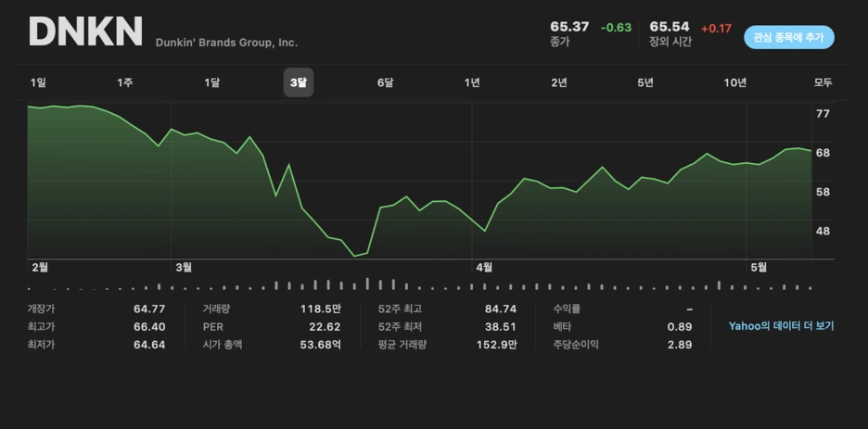Switch chart to 6달 range
Image resolution: width=868 pixels, height=429 pixels.
point(385,82)
